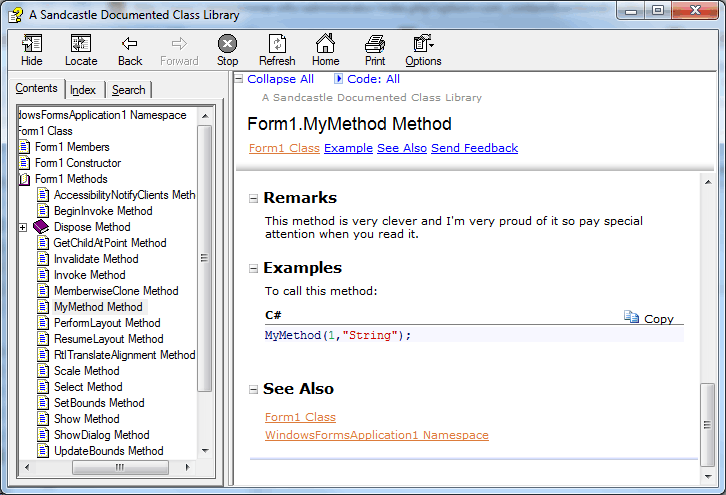The height and width of the screenshot is (495, 726).
Task: Select the Form1 Class tree node
Action: pyautogui.click(x=45, y=131)
